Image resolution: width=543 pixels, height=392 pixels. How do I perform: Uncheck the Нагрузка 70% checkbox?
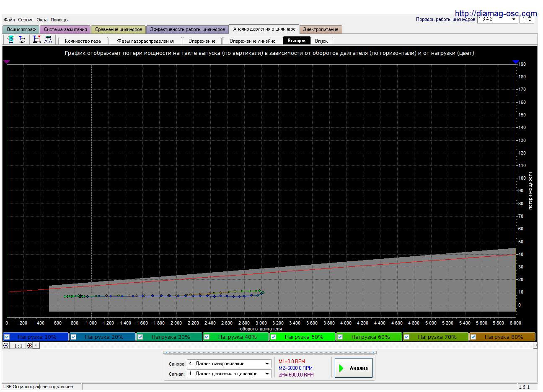(406, 337)
